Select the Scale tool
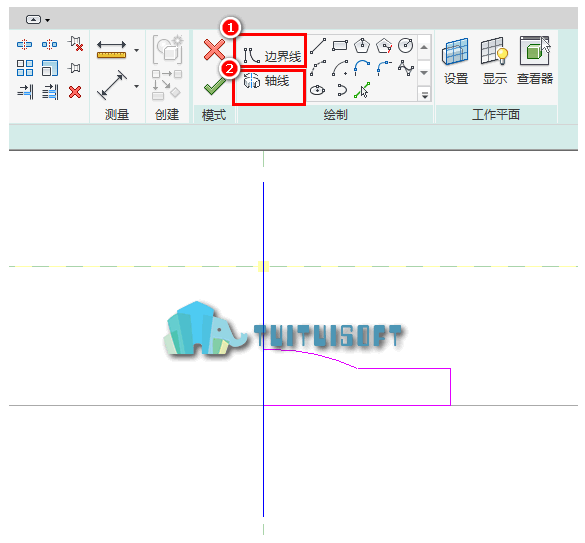The height and width of the screenshot is (543, 585). click(50, 68)
